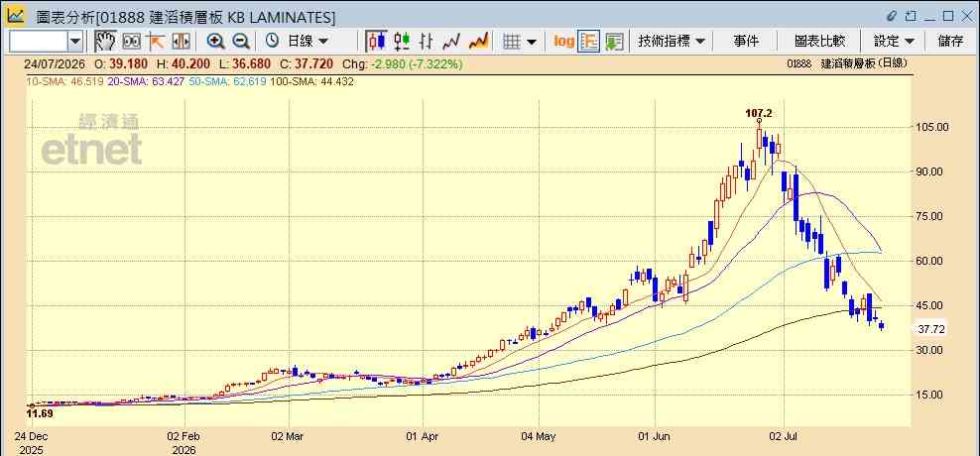980x456 pixels.
Task: Select the line chart style icon
Action: (451, 42)
